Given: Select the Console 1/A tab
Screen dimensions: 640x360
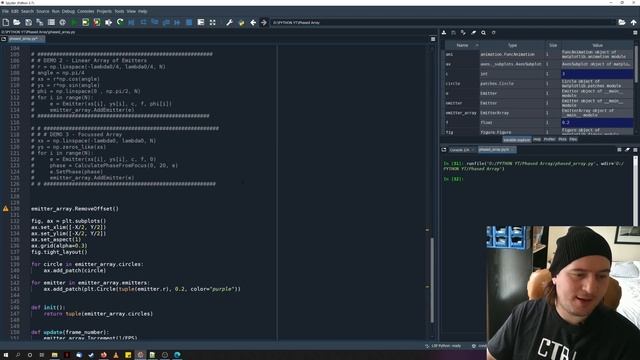Looking at the screenshot, I should 462,150.
